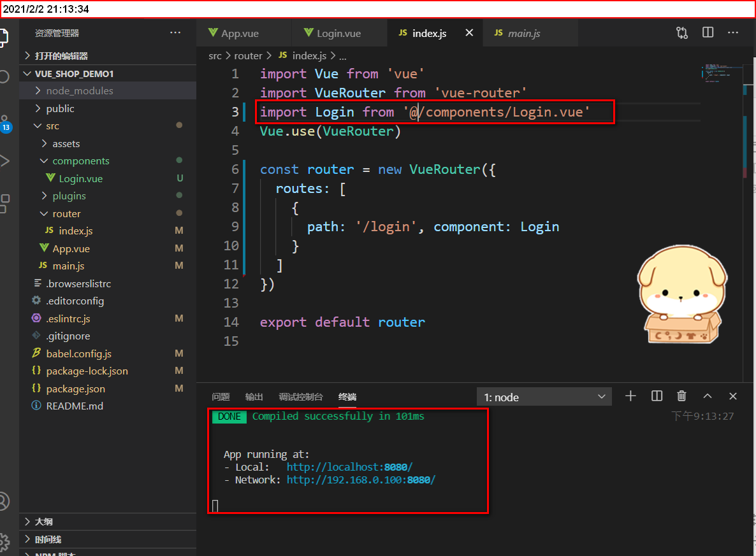
Task: Expand the node_modules folder
Action: point(72,90)
